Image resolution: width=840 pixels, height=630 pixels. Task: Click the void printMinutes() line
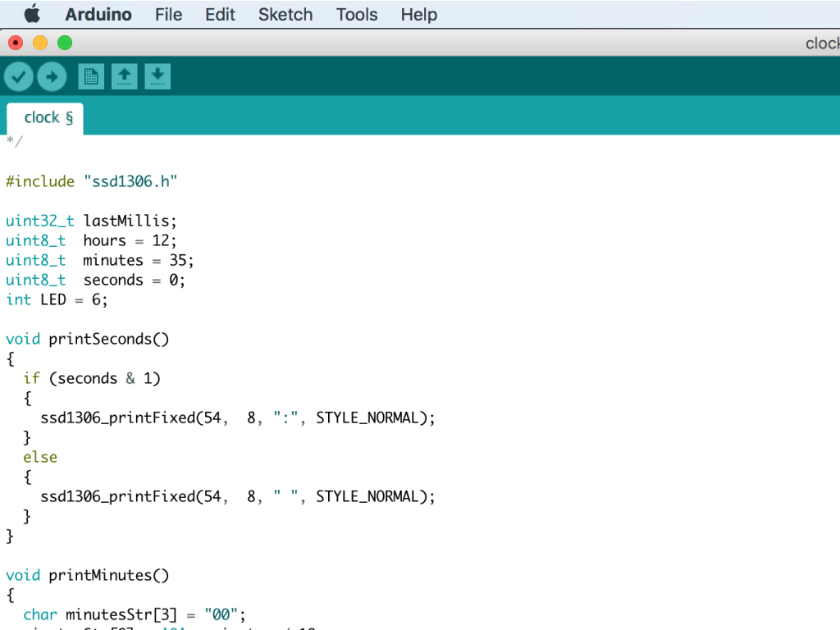click(x=87, y=575)
